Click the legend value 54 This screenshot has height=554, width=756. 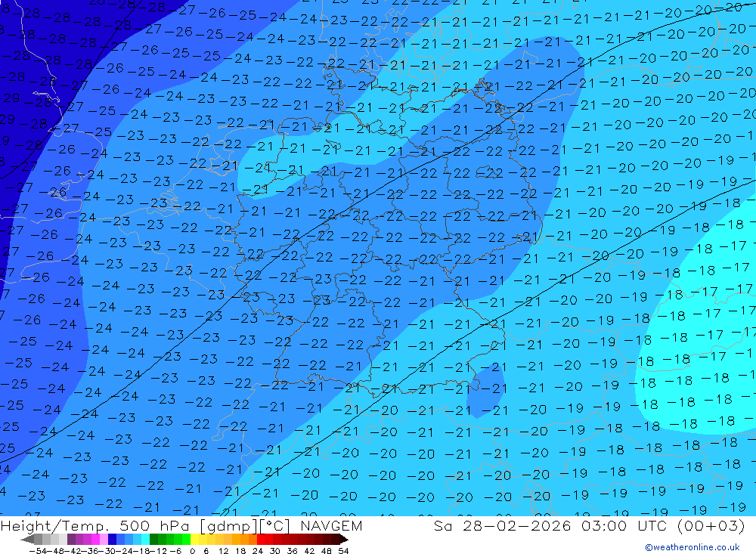pyautogui.click(x=343, y=551)
